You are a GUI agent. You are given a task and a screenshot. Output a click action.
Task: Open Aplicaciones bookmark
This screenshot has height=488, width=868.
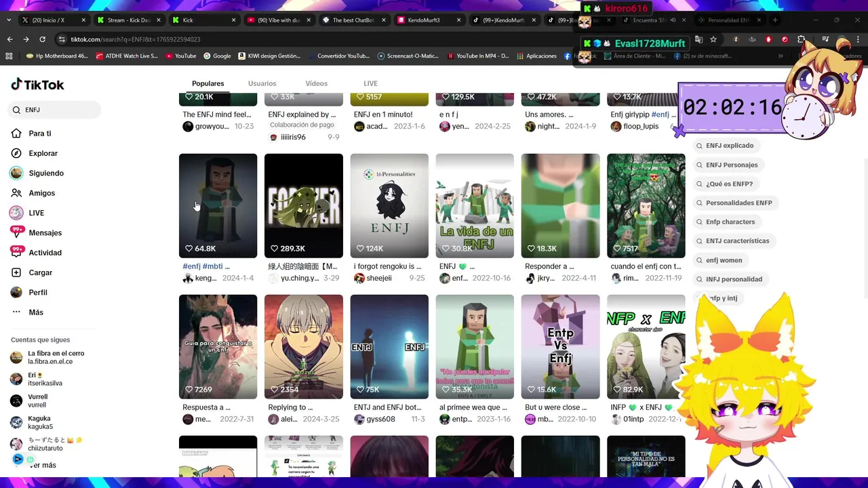536,56
